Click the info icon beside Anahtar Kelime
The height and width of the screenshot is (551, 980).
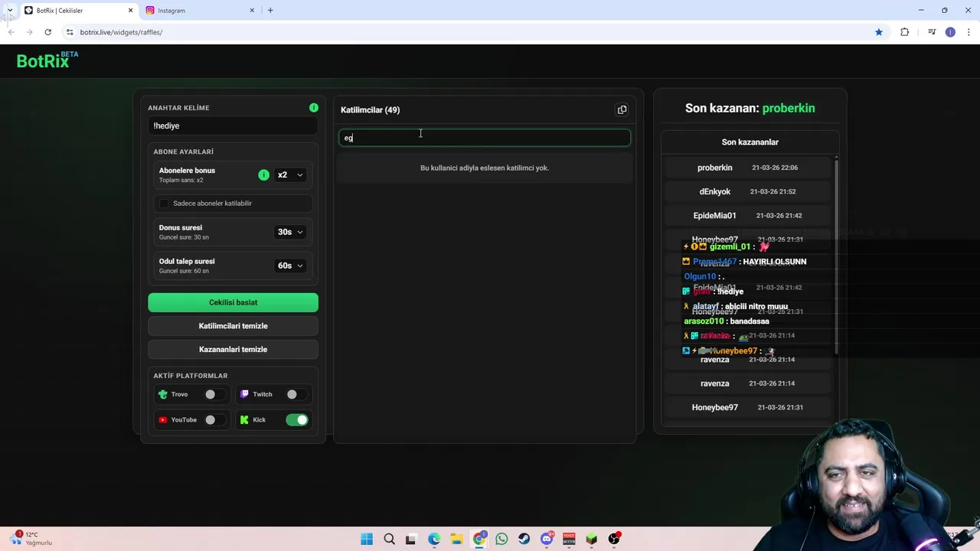coord(314,108)
